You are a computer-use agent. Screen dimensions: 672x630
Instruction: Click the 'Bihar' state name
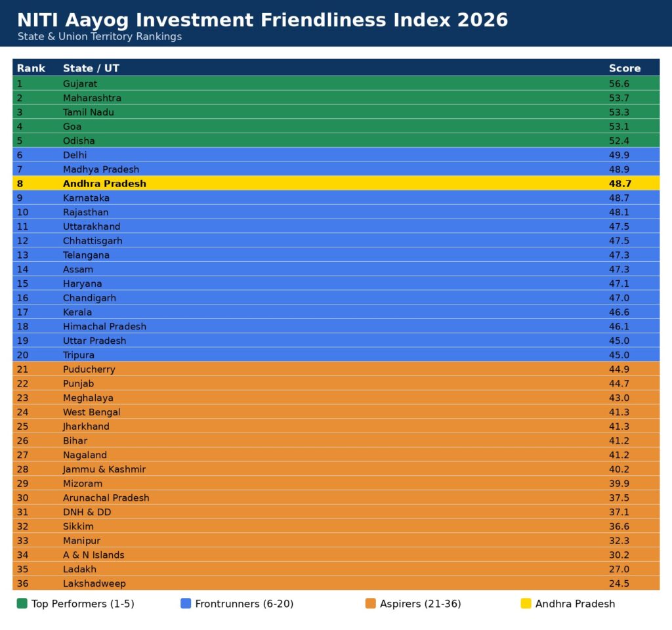(x=75, y=440)
